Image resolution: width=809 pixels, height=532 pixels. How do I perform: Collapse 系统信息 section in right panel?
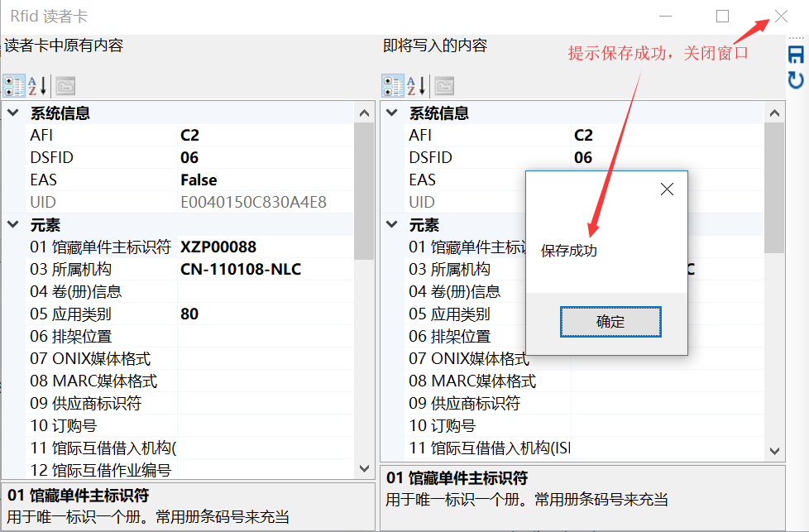pyautogui.click(x=392, y=113)
